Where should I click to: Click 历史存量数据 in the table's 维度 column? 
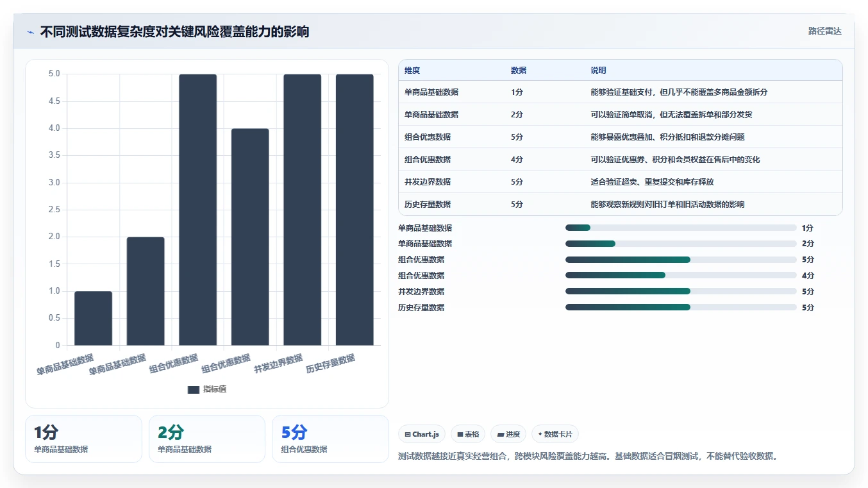[x=428, y=205]
